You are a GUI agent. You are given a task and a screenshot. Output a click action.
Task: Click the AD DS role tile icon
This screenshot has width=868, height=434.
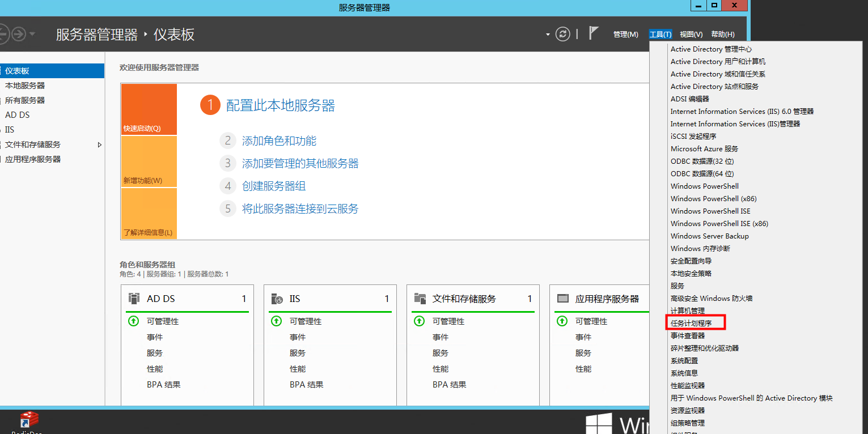point(134,299)
